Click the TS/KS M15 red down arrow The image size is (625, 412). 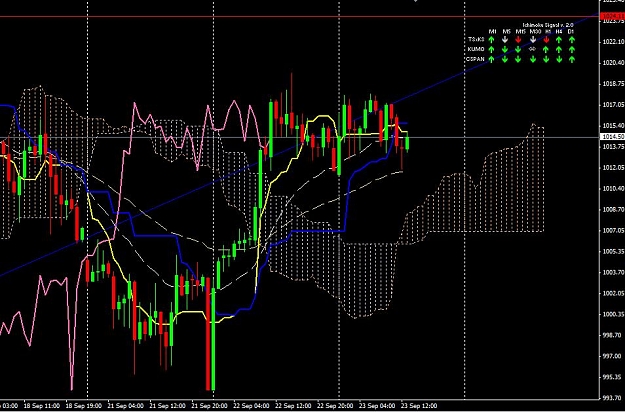[518, 39]
